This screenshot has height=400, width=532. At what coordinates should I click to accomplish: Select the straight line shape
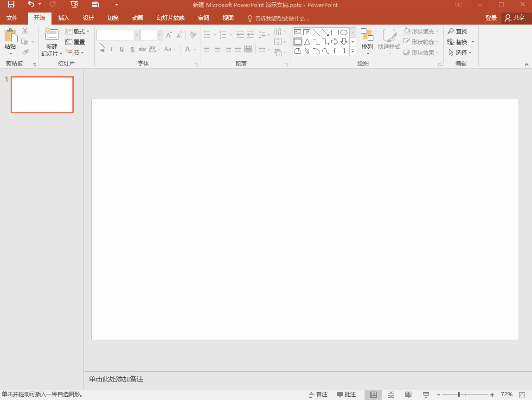316,32
